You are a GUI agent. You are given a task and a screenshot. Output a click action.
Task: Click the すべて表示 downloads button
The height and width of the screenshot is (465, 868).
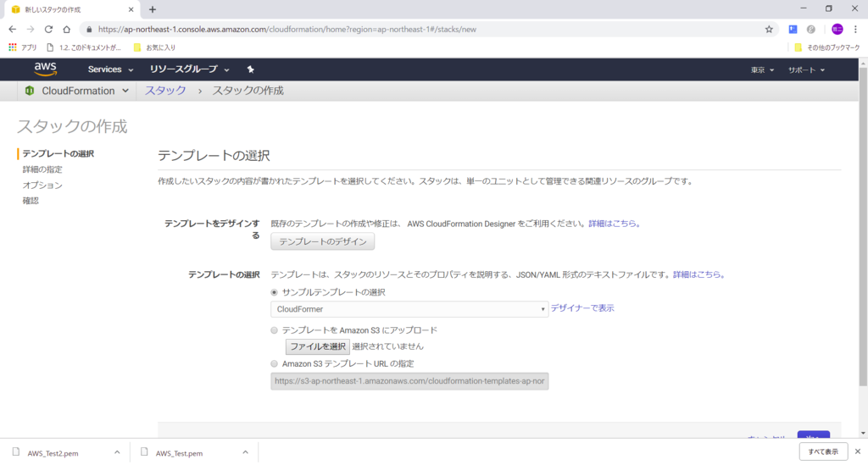823,451
